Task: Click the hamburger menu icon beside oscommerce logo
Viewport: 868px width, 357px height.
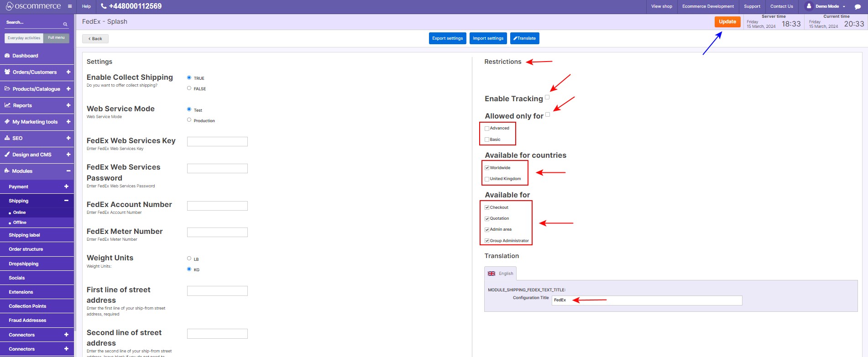Action: pos(69,6)
